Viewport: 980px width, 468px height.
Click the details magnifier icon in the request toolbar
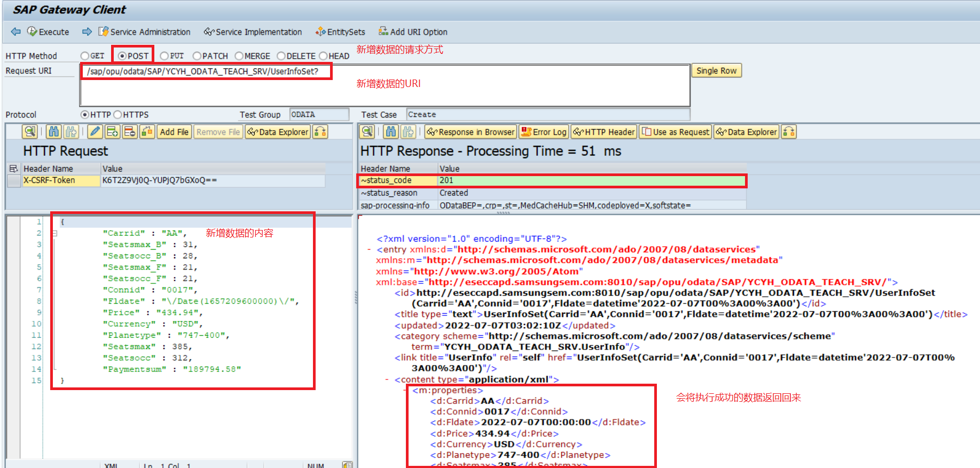(30, 132)
